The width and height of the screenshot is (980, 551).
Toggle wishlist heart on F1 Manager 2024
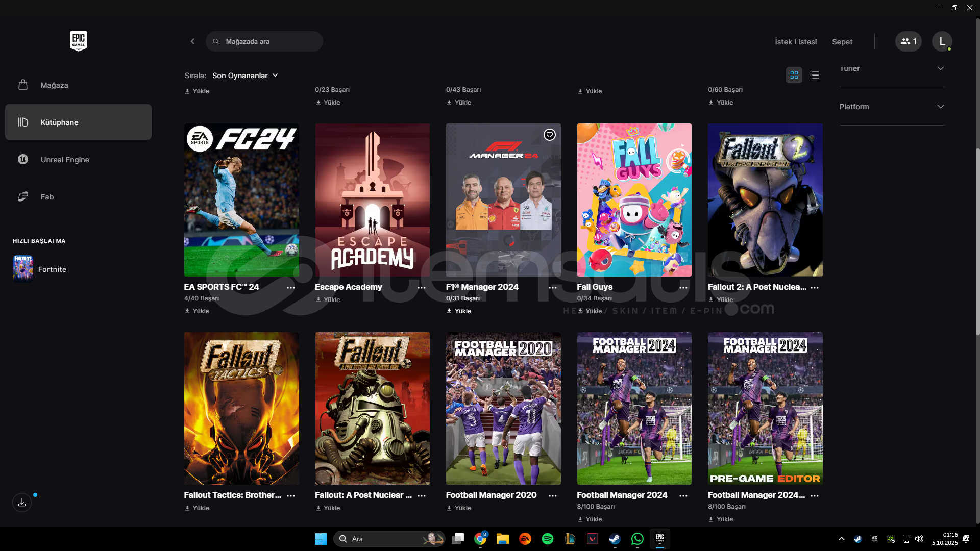click(x=549, y=135)
